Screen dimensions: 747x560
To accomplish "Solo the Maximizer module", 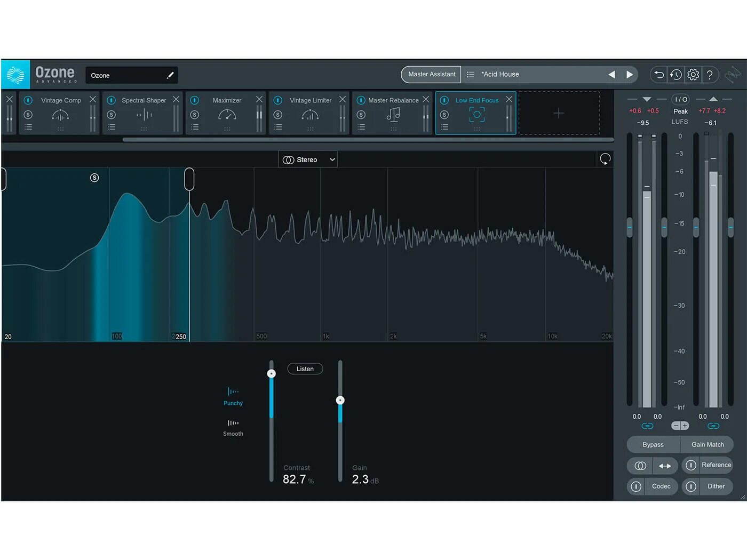I will [195, 115].
